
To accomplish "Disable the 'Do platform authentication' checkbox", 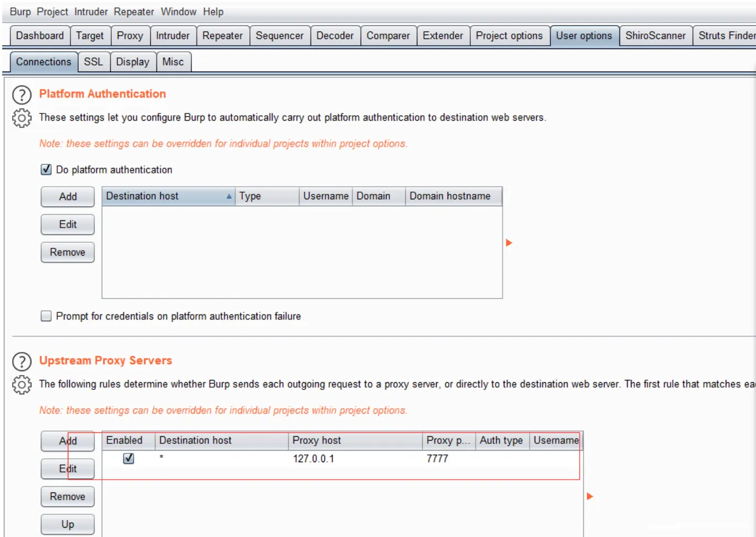I will click(x=46, y=170).
